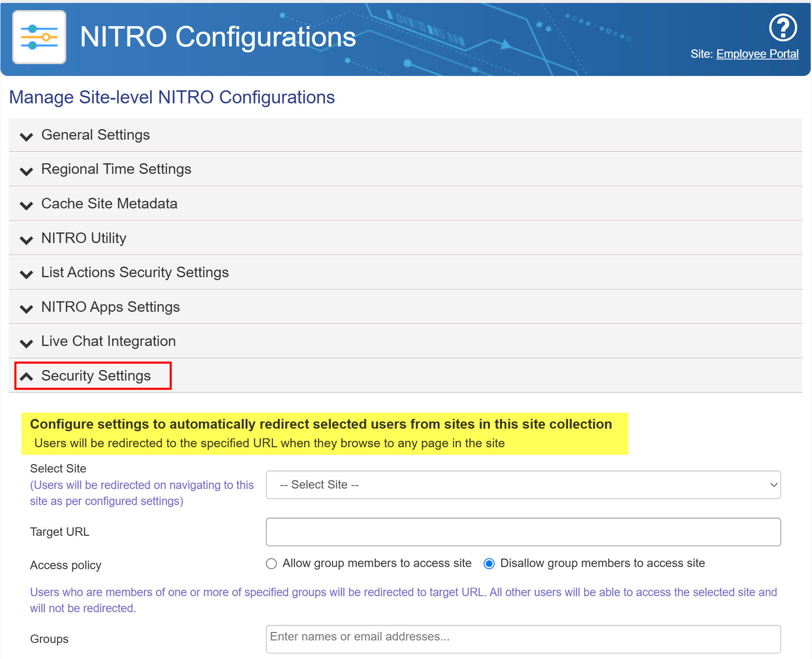812x659 pixels.
Task: Open the Select Site dropdown
Action: point(523,485)
